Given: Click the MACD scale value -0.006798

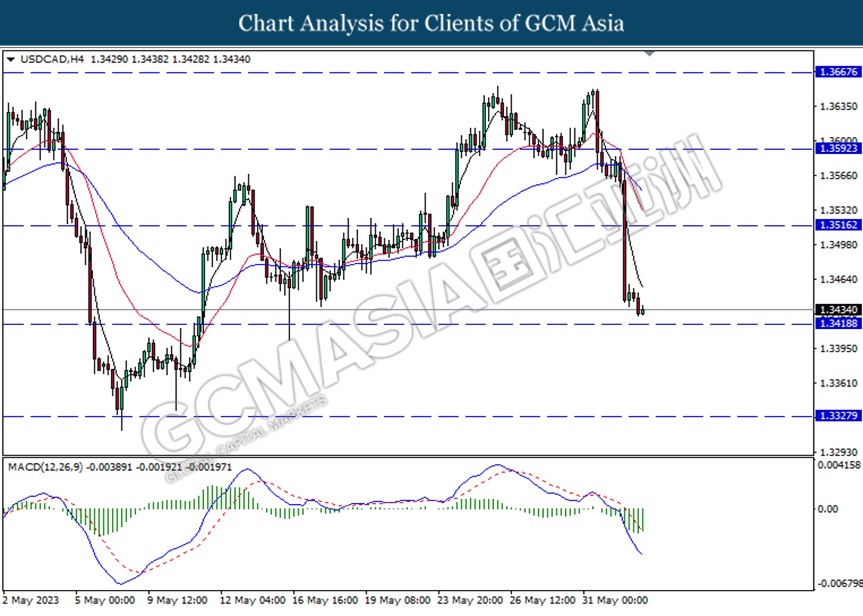Looking at the screenshot, I should [839, 584].
